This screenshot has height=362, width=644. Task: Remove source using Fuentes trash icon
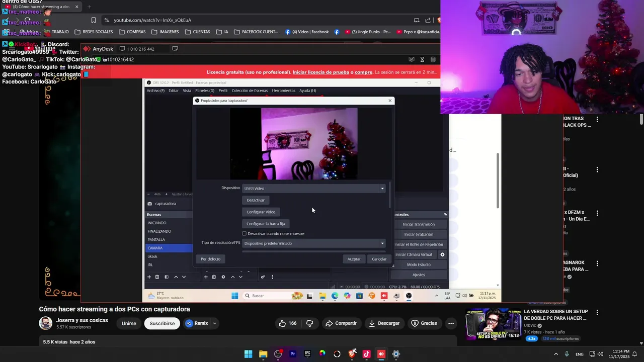tap(214, 277)
